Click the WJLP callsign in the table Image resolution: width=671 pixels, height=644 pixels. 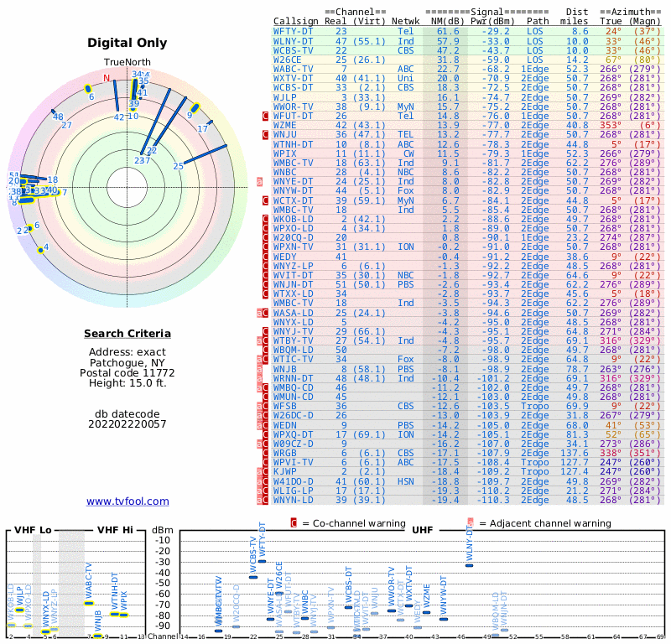coord(284,97)
